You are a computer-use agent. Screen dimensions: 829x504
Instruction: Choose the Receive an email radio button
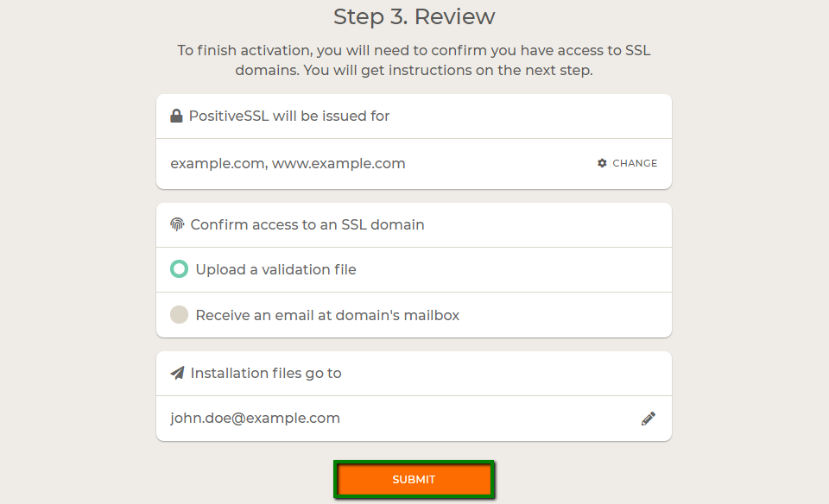[x=179, y=315]
